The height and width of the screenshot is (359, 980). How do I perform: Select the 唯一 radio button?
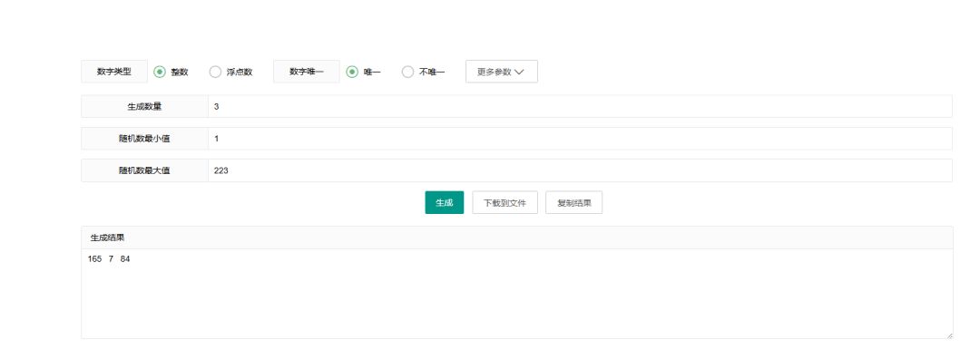coord(352,72)
